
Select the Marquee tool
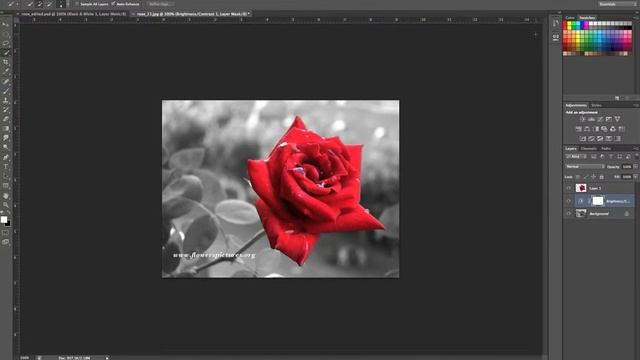tap(6, 34)
